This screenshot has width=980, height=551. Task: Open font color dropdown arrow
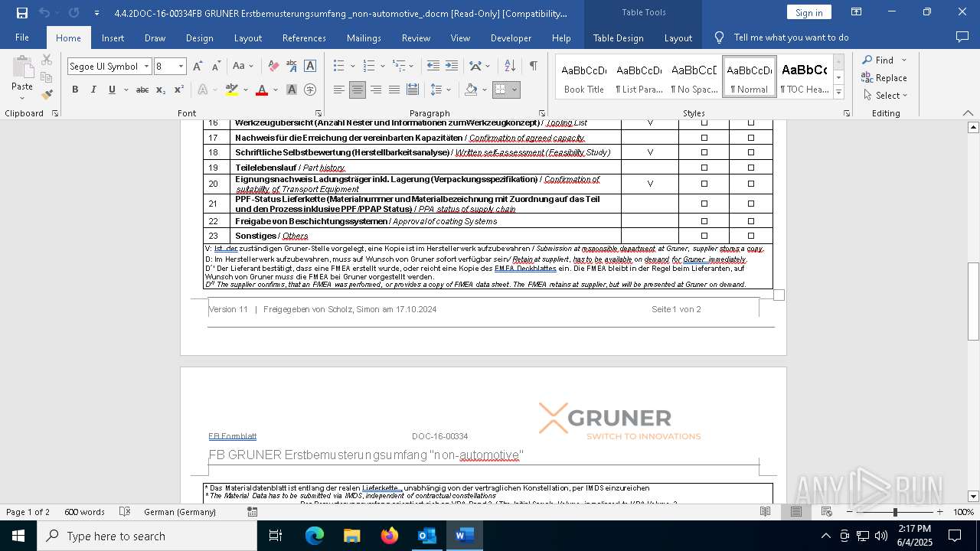point(274,90)
